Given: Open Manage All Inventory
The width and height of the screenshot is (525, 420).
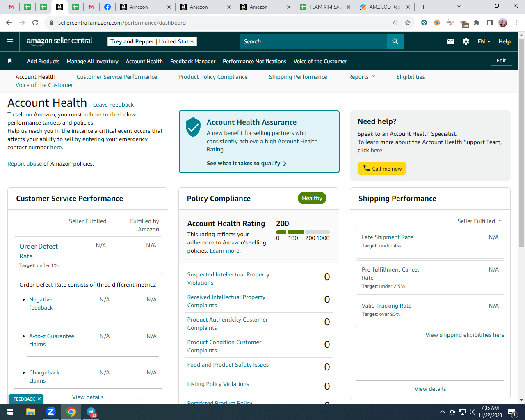Looking at the screenshot, I should 93,61.
